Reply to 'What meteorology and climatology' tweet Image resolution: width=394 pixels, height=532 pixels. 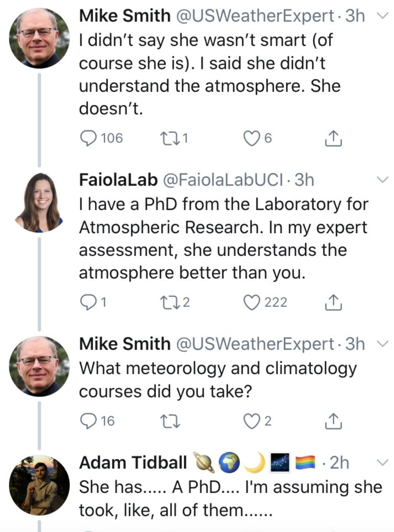coord(88,421)
